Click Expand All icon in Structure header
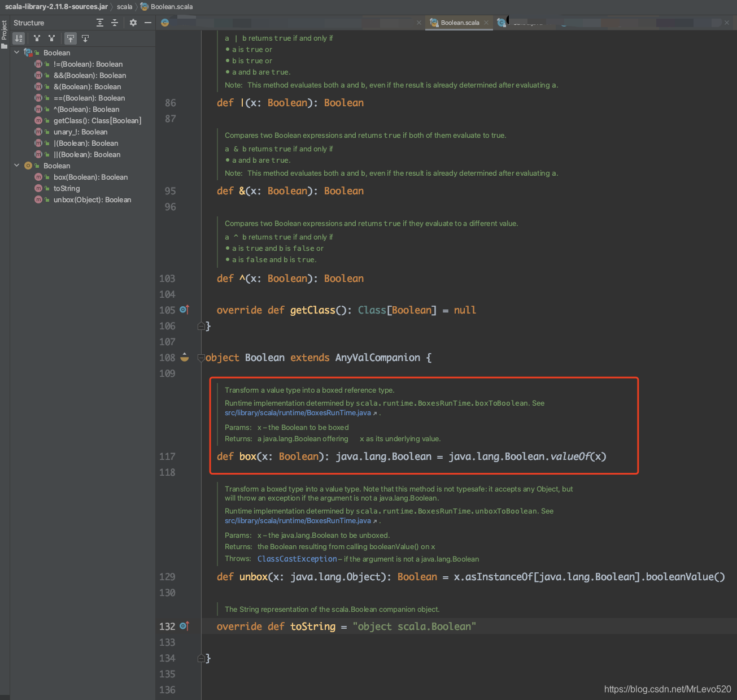737x700 pixels. pyautogui.click(x=100, y=23)
